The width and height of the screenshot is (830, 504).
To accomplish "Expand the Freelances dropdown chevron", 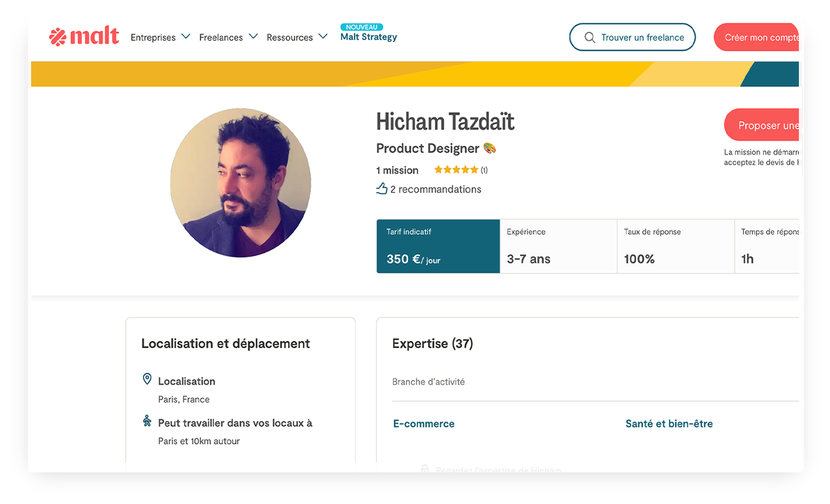I will coord(253,36).
